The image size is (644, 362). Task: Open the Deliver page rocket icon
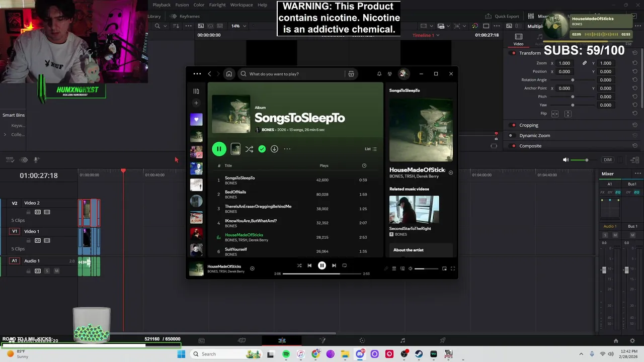click(x=443, y=340)
